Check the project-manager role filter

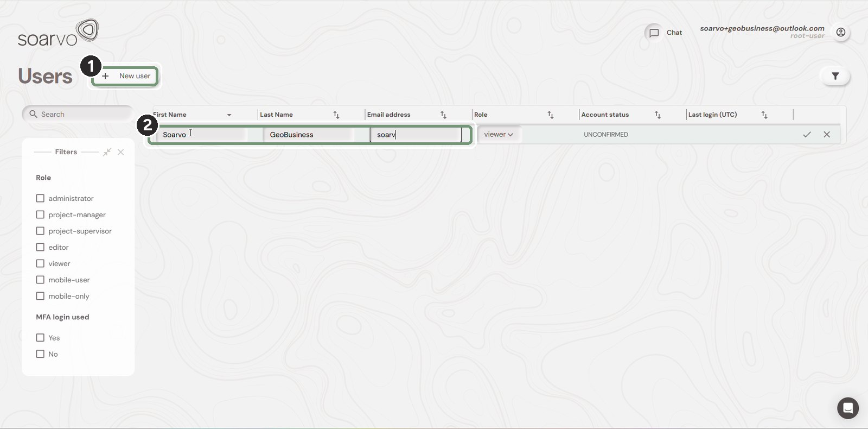pyautogui.click(x=40, y=215)
